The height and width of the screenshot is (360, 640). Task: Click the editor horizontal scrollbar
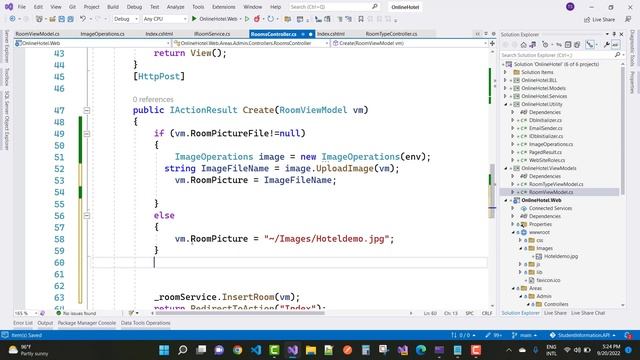coord(240,313)
